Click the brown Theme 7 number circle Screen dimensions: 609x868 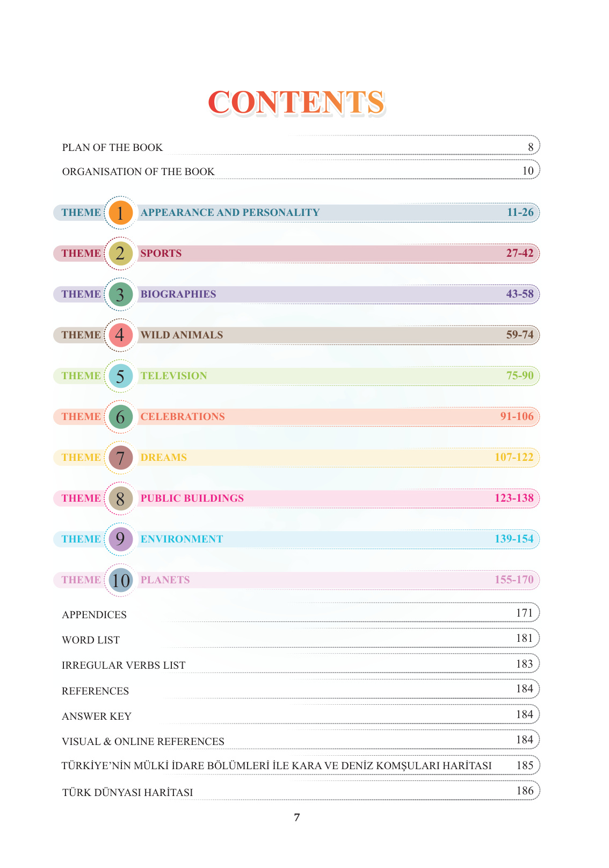tap(120, 458)
